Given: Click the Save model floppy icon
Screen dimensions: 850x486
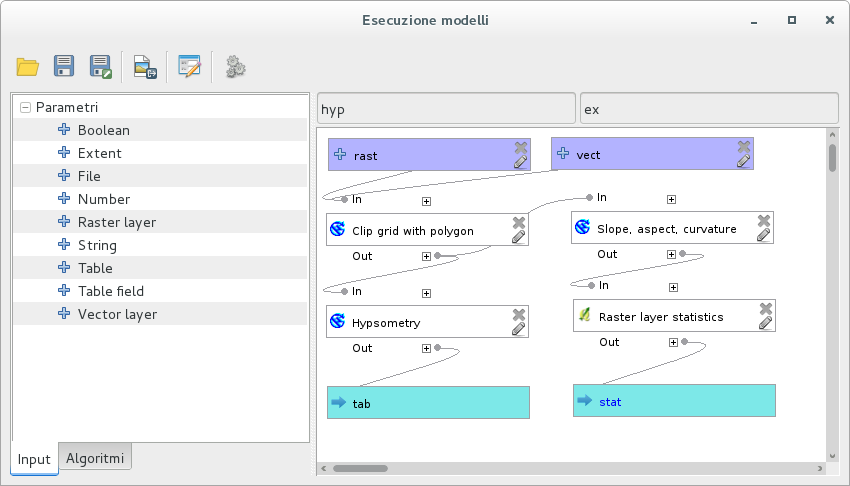Looking at the screenshot, I should point(65,67).
